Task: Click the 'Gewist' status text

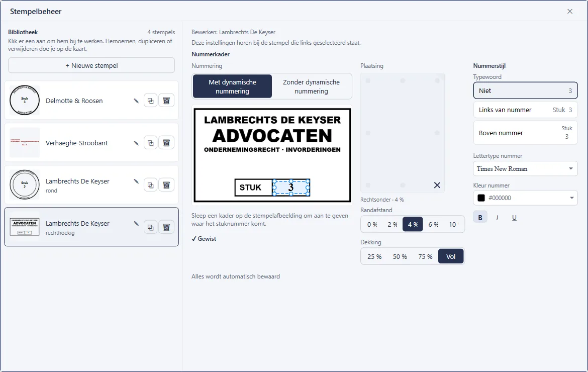Action: pyautogui.click(x=204, y=238)
